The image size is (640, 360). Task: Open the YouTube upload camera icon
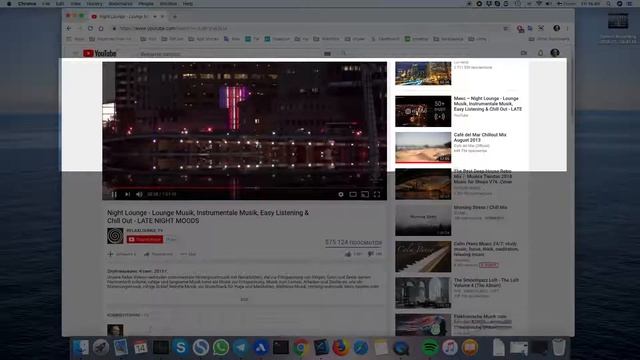[x=524, y=53]
